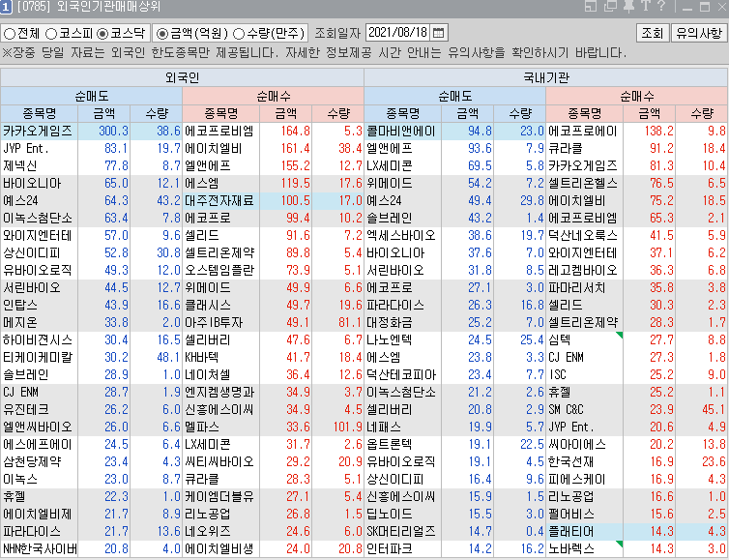Image resolution: width=729 pixels, height=560 pixels.
Task: Select the 엑세스바이오 stock name
Action: 401,235
